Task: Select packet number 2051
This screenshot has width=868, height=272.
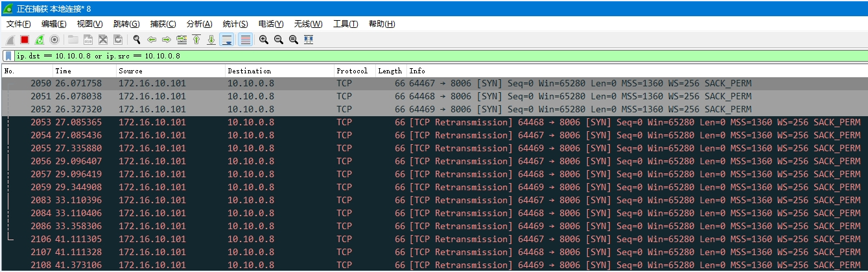Action: (434, 96)
